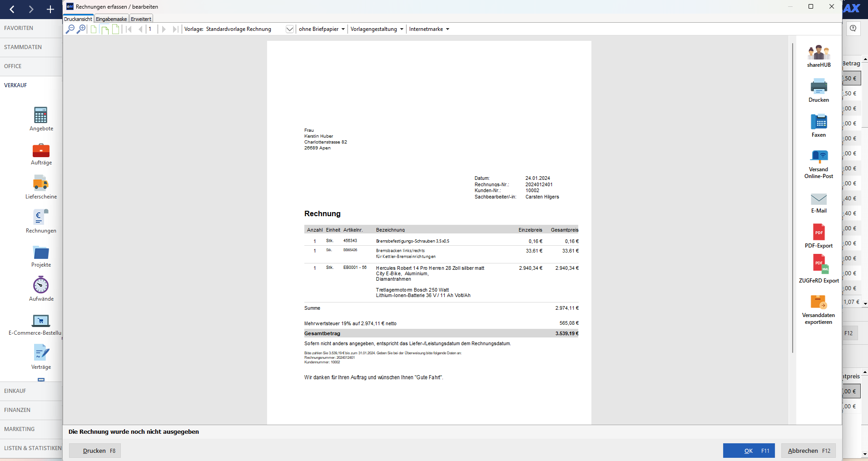Expand the MARKETING sidebar section

point(31,429)
